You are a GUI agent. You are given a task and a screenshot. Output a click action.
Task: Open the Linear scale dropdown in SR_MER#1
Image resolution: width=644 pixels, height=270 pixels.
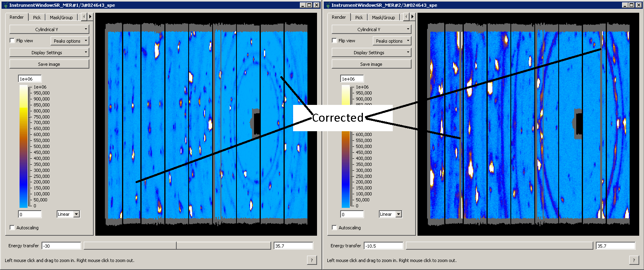(x=68, y=215)
